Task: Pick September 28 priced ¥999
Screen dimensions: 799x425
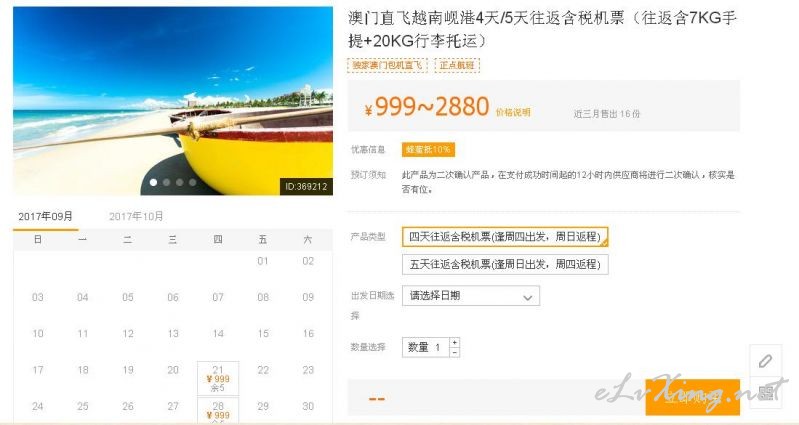Action: [218, 411]
